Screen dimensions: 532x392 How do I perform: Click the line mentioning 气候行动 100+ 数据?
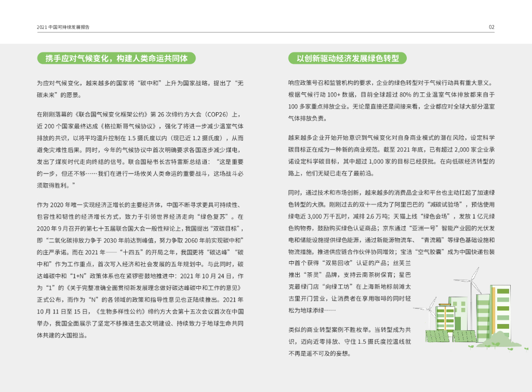392,94
